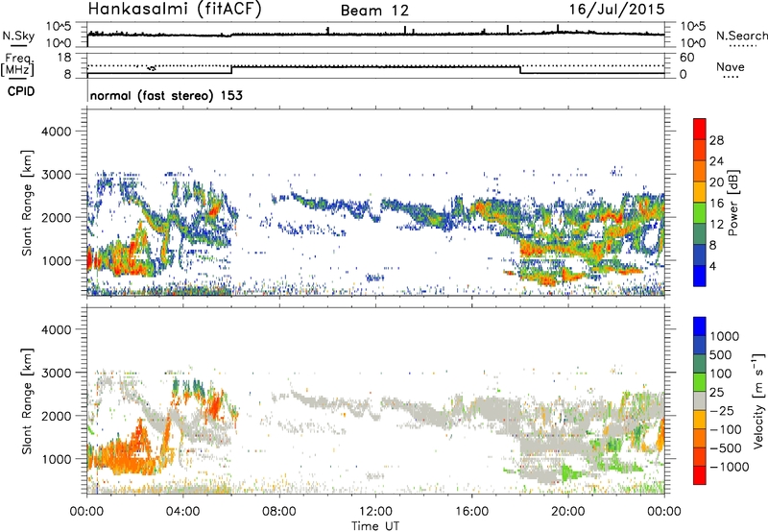Image resolution: width=768 pixels, height=532 pixels.
Task: Click the '500' tick on Velocity color bar
Action: point(720,355)
